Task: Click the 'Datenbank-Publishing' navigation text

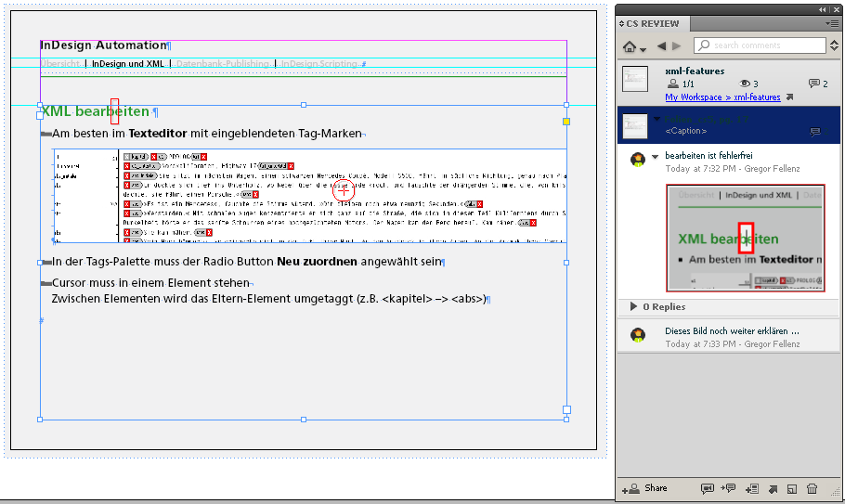Action: click(223, 63)
